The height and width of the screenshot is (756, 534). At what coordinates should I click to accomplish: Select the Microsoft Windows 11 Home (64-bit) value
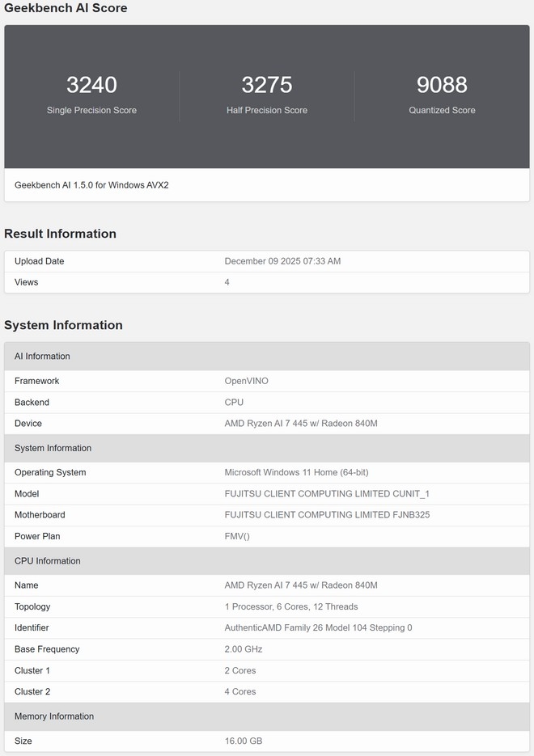296,472
